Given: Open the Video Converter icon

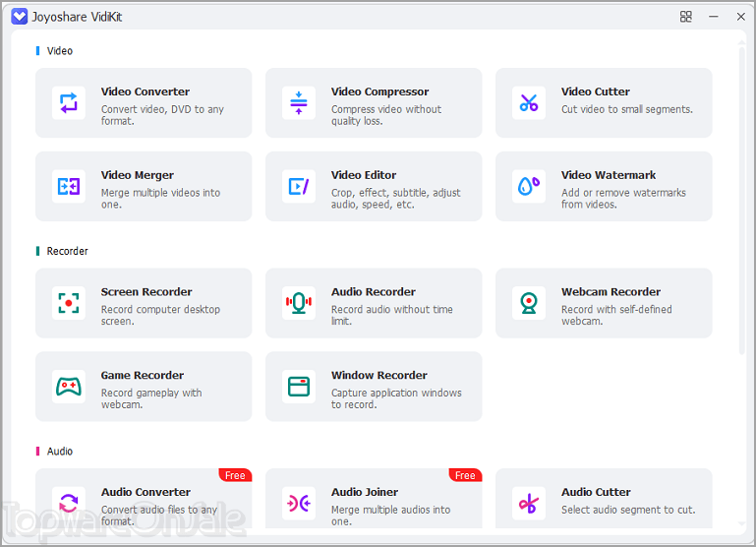Looking at the screenshot, I should pyautogui.click(x=69, y=102).
